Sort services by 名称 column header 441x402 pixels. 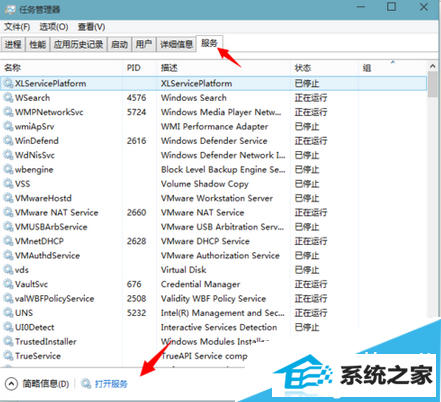[62, 68]
